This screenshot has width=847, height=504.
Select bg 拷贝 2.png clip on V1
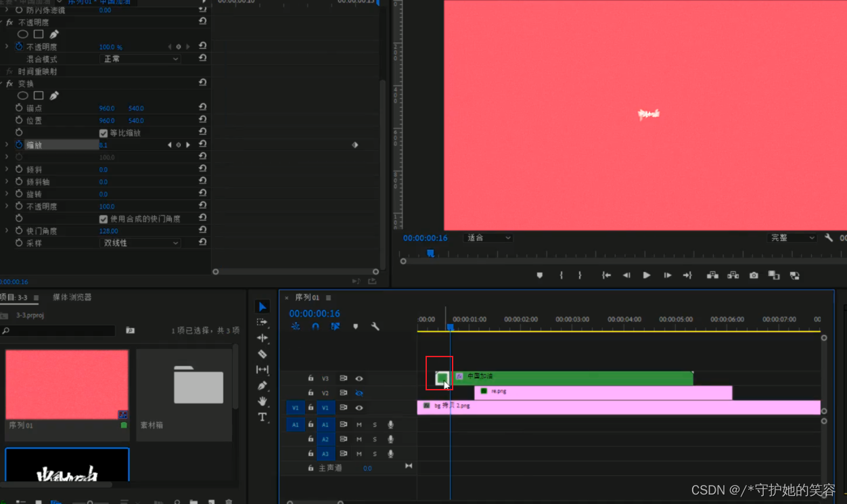[x=618, y=407]
